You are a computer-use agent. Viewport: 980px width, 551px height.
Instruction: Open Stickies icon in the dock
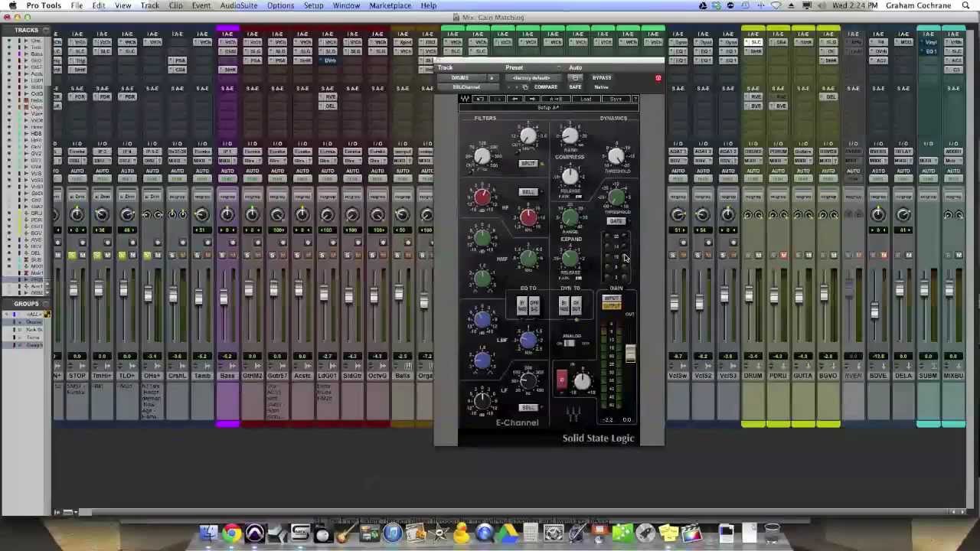coord(668,533)
